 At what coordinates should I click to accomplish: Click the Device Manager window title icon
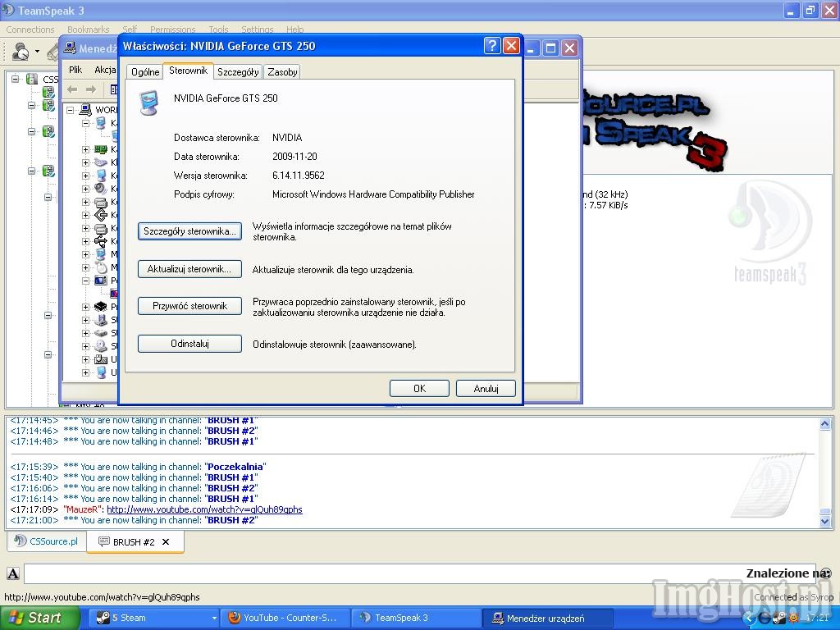70,48
